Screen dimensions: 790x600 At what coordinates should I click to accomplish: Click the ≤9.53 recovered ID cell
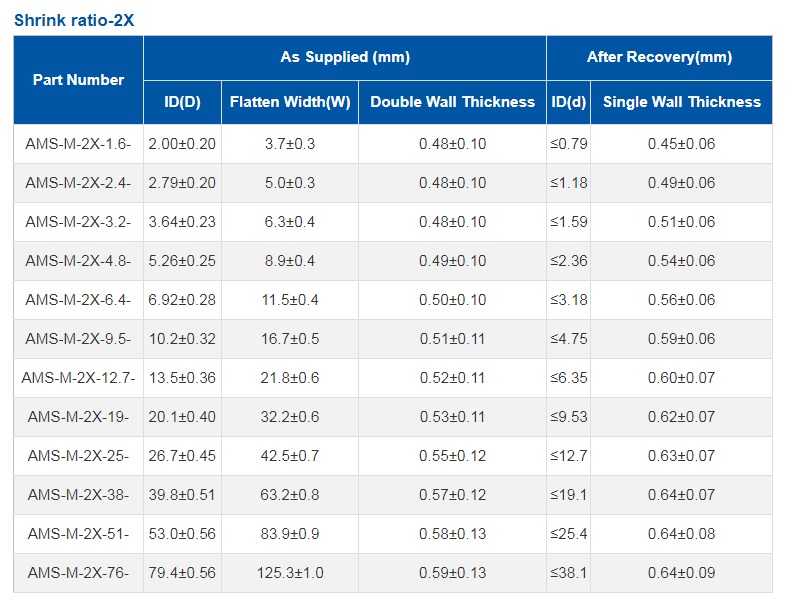pos(569,417)
